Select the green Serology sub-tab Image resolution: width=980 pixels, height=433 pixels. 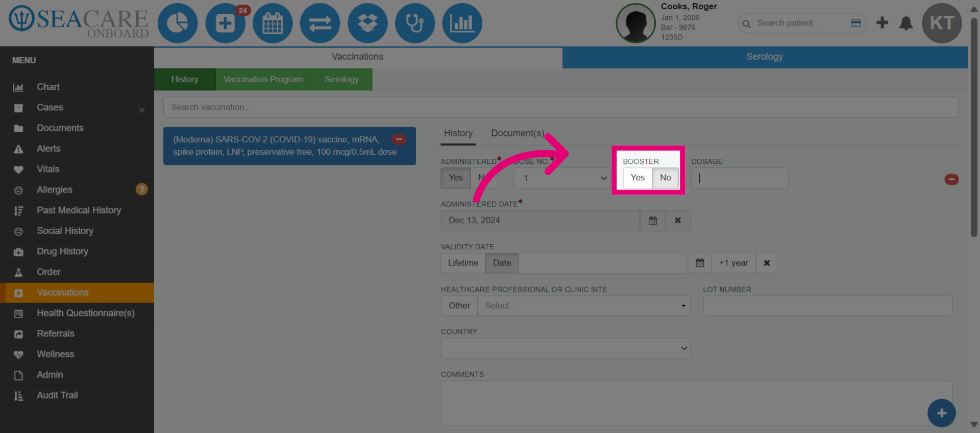(341, 80)
